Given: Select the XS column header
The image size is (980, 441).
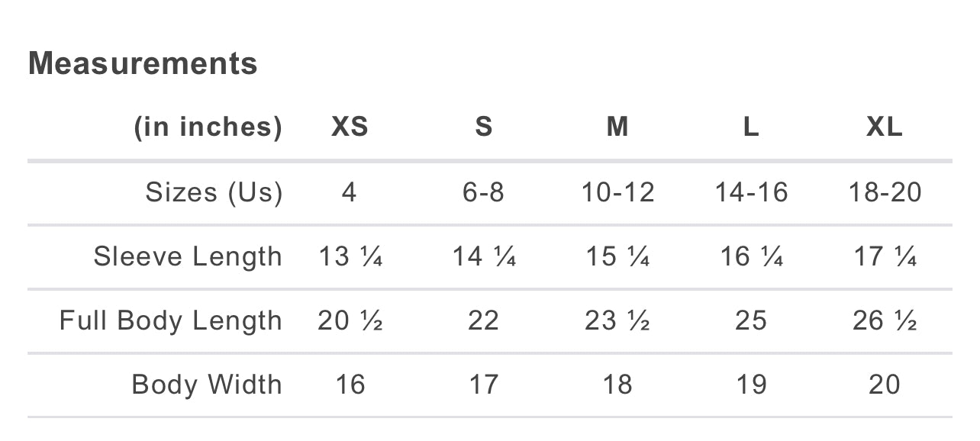Looking at the screenshot, I should click(350, 127).
